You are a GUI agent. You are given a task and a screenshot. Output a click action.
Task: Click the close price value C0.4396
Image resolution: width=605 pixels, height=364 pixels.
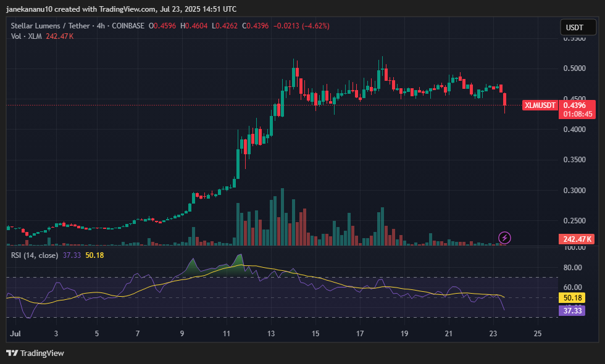[256, 26]
